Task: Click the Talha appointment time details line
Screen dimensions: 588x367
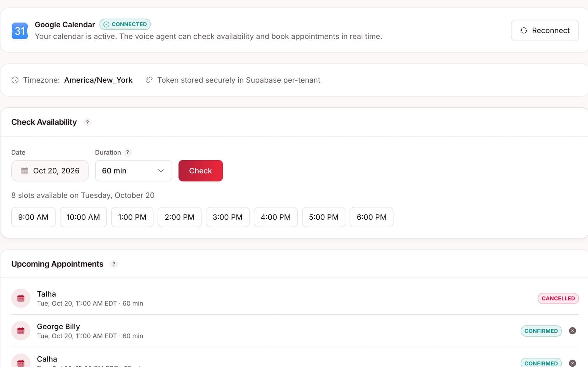Action: coord(90,303)
